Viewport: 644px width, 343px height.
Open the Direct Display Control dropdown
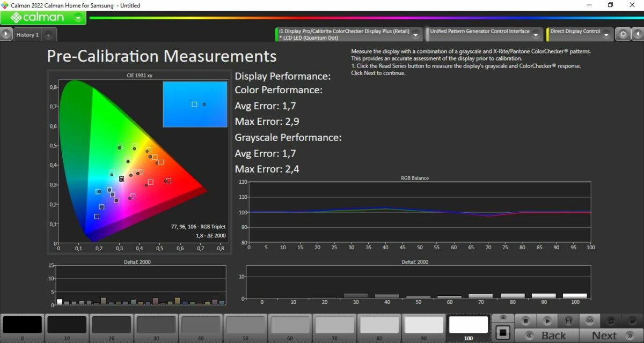[606, 35]
